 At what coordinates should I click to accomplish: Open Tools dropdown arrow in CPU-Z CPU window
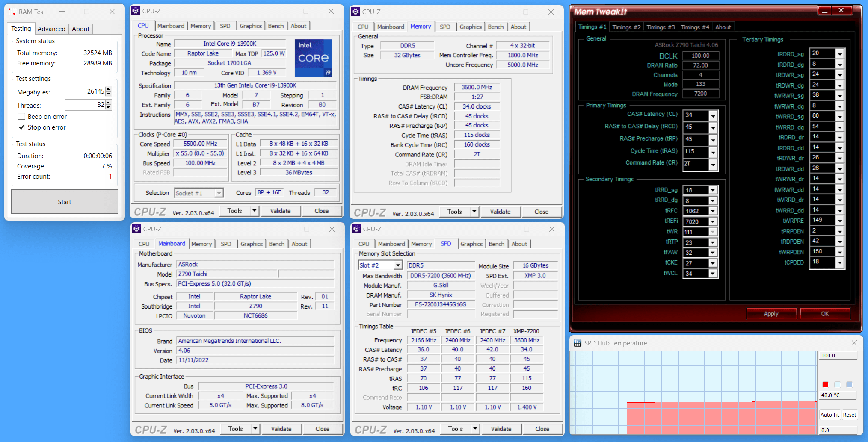pos(254,211)
